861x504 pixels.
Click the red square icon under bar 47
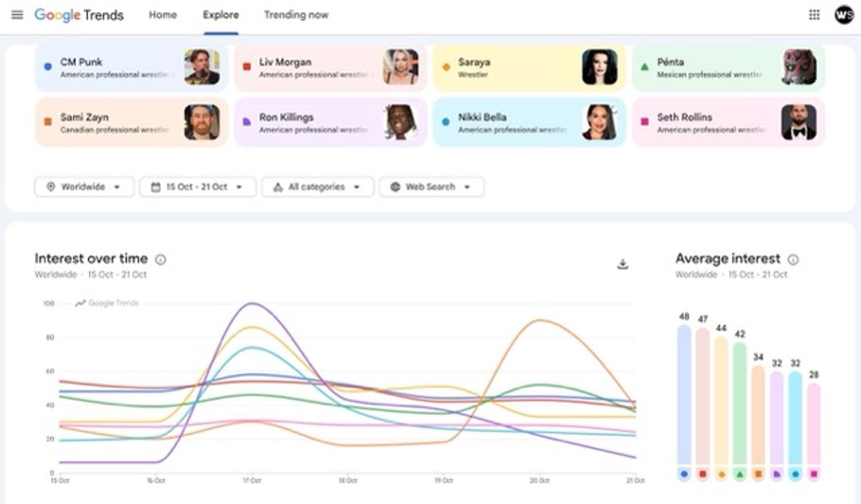[702, 474]
